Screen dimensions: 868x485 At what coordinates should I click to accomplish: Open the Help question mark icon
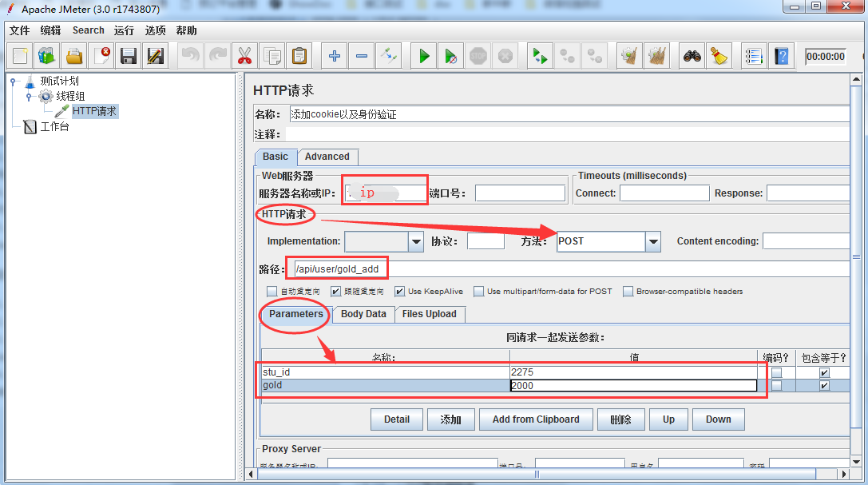click(781, 56)
